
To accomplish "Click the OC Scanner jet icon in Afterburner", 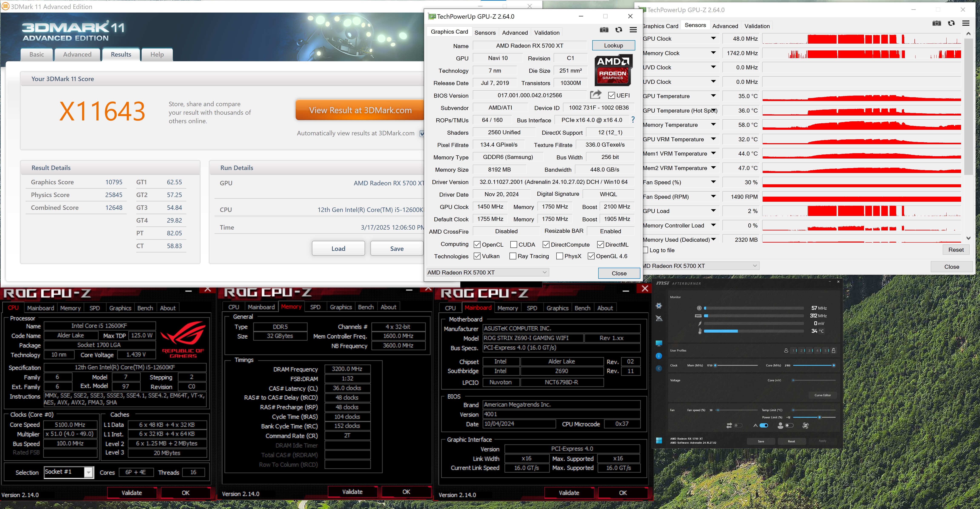I will (x=659, y=318).
